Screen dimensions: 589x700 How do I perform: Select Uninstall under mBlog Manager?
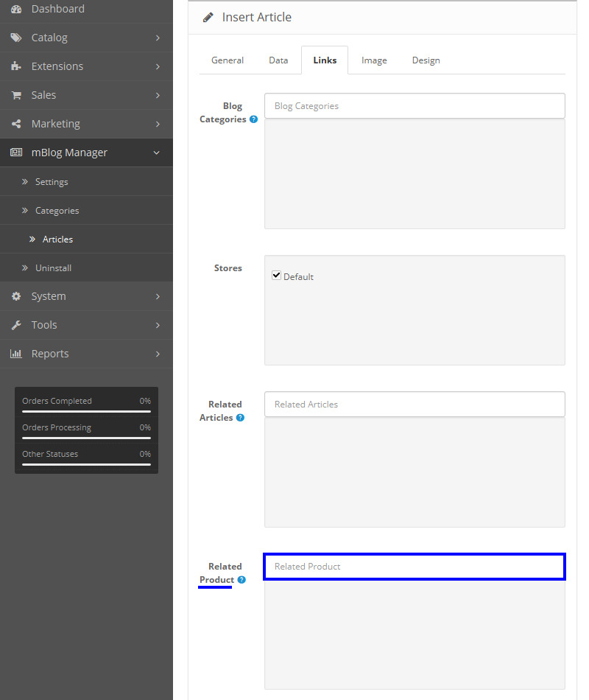(53, 268)
